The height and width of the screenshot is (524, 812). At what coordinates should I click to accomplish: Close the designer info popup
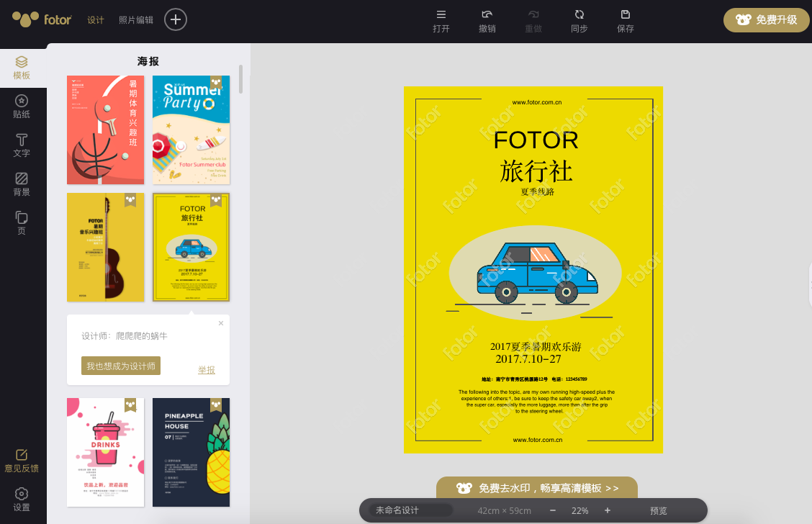pyautogui.click(x=220, y=323)
